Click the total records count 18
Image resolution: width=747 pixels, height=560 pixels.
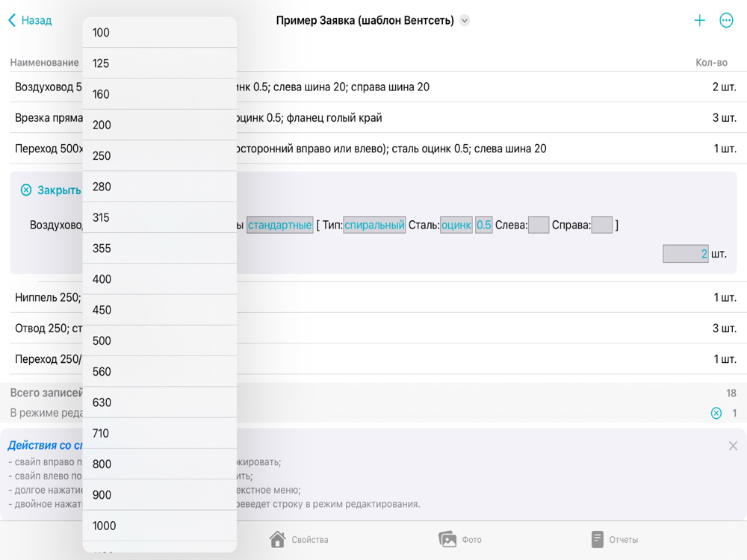731,393
